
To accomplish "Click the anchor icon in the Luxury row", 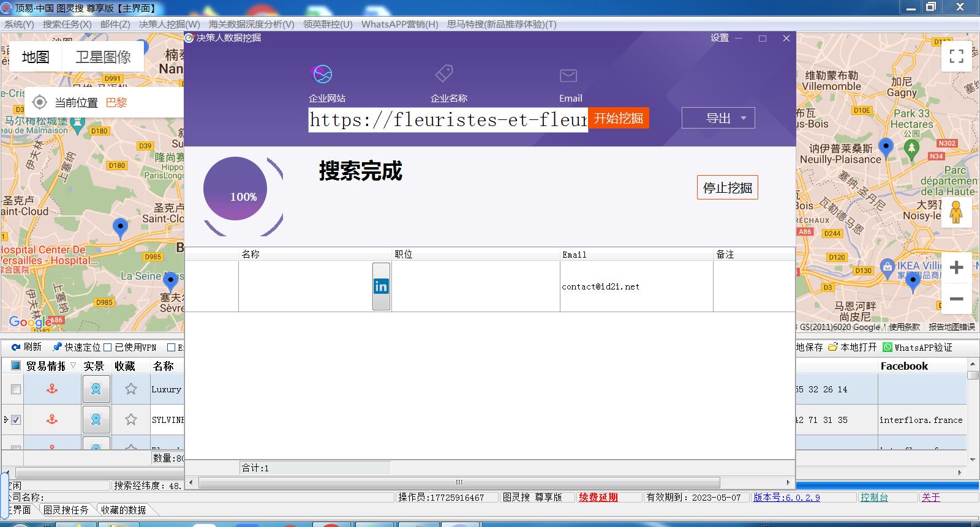I will point(52,389).
